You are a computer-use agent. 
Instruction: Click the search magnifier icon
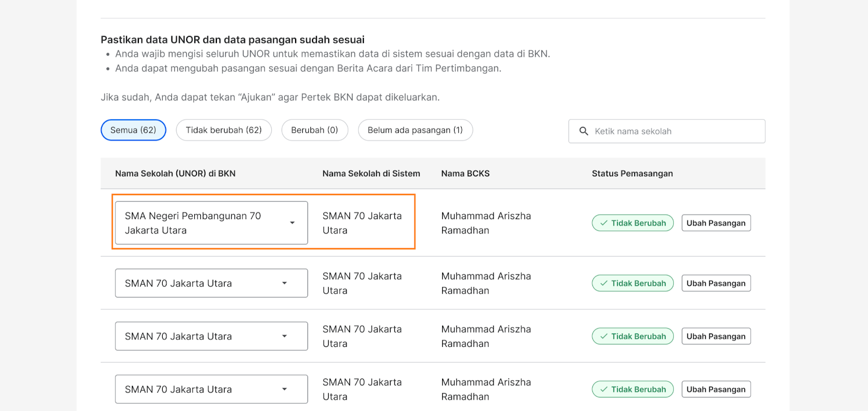(584, 131)
